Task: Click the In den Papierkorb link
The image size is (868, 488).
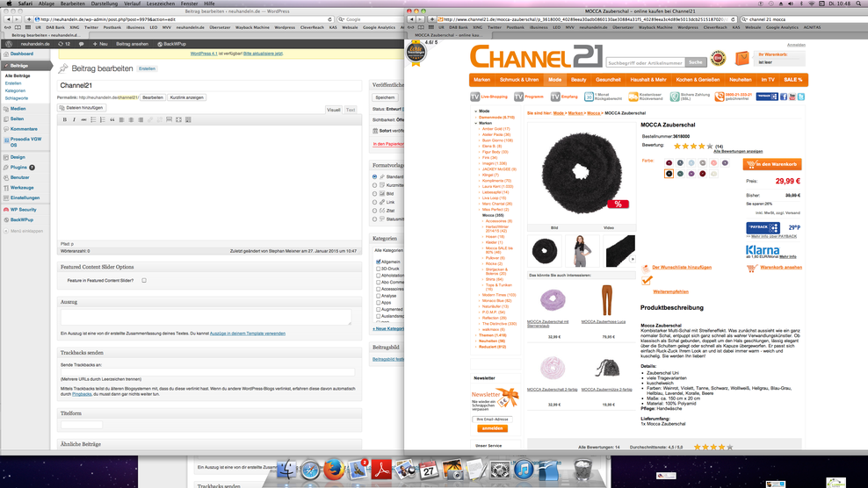Action: [x=388, y=144]
